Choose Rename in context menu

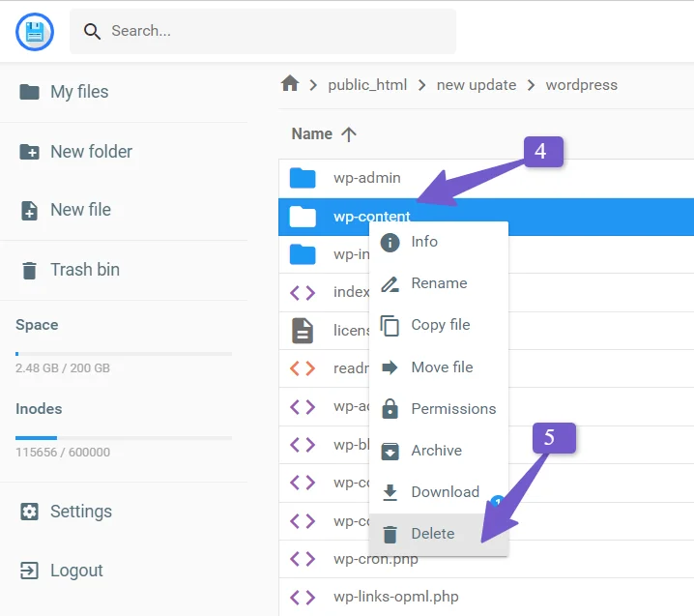439,283
